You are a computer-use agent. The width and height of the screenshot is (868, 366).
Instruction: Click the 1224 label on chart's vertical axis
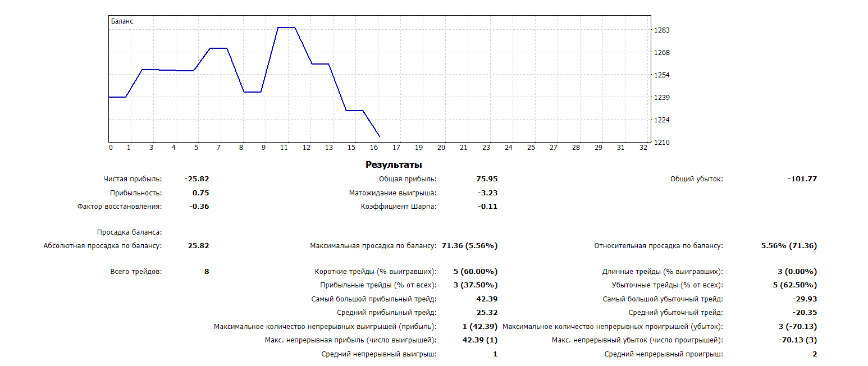662,120
